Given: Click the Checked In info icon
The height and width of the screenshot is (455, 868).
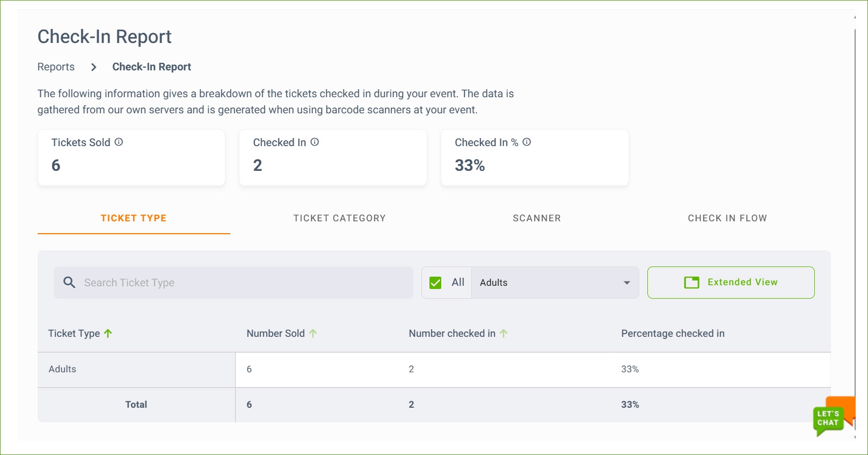Looking at the screenshot, I should click(315, 142).
